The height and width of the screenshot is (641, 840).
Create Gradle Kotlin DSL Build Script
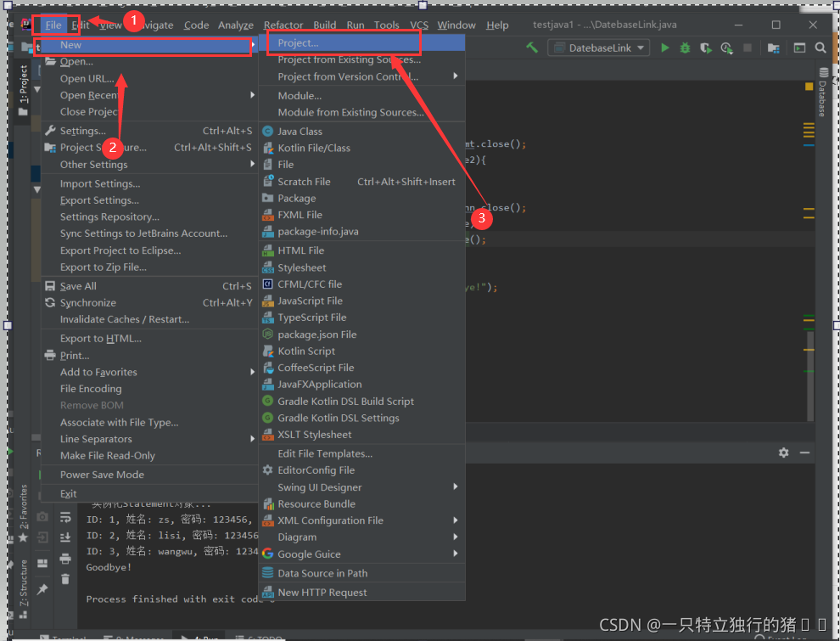(x=361, y=402)
